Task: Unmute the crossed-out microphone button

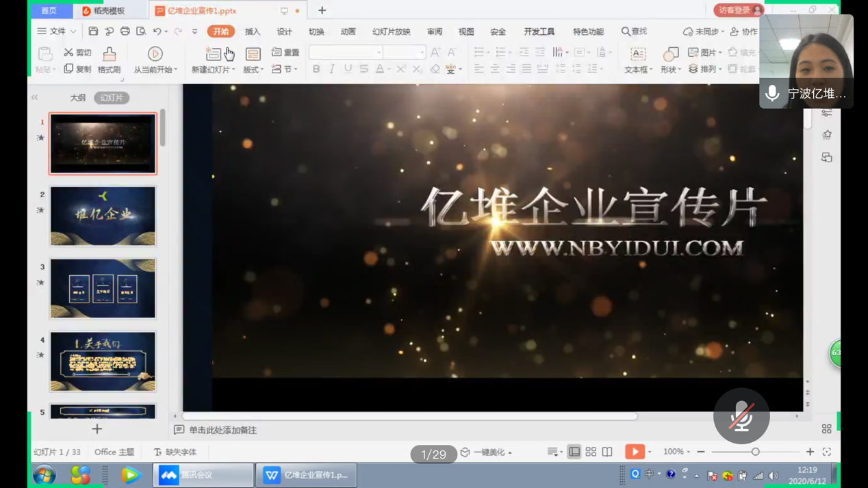Action: 741,416
